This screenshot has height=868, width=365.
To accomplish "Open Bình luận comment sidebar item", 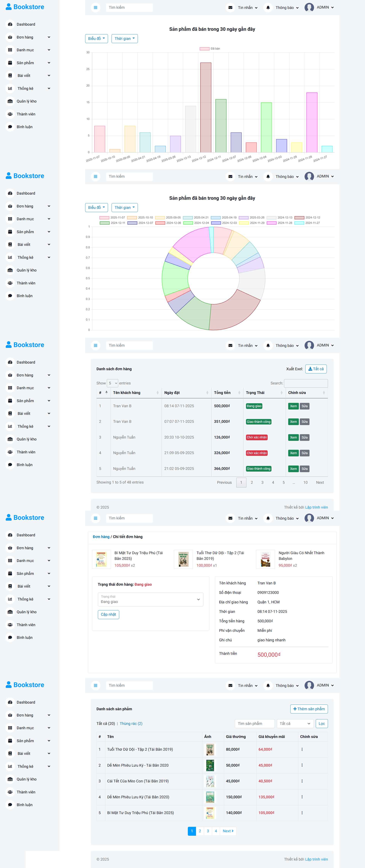I will [x=24, y=127].
